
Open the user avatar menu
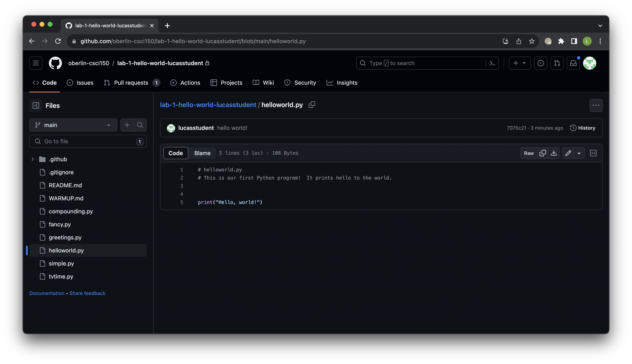click(x=589, y=63)
